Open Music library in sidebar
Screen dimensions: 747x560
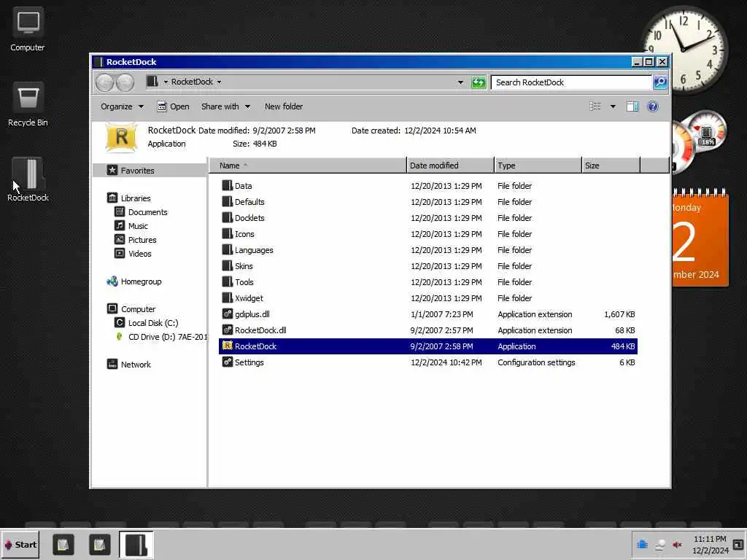[x=131, y=226]
